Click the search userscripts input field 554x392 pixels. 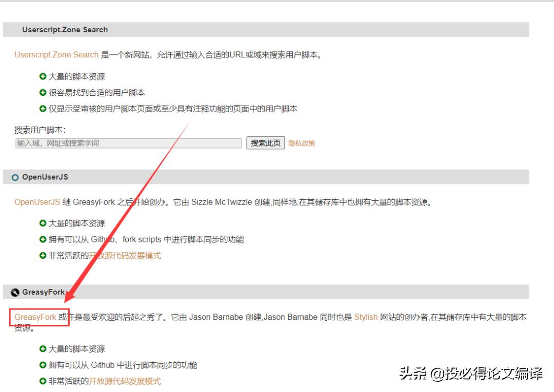click(x=129, y=143)
